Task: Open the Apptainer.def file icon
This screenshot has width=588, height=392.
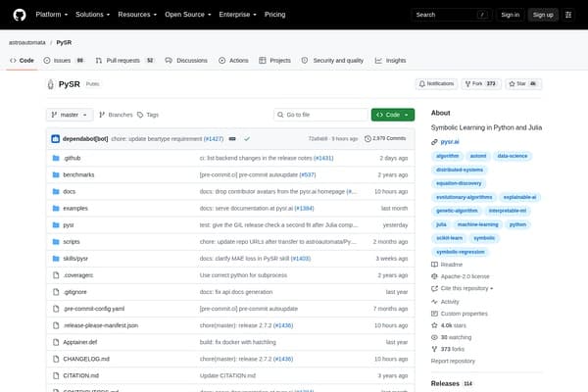Action: (56, 342)
